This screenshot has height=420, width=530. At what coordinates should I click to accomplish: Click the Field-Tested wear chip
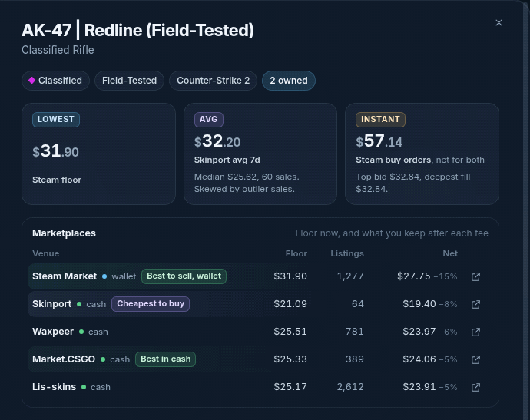point(130,81)
